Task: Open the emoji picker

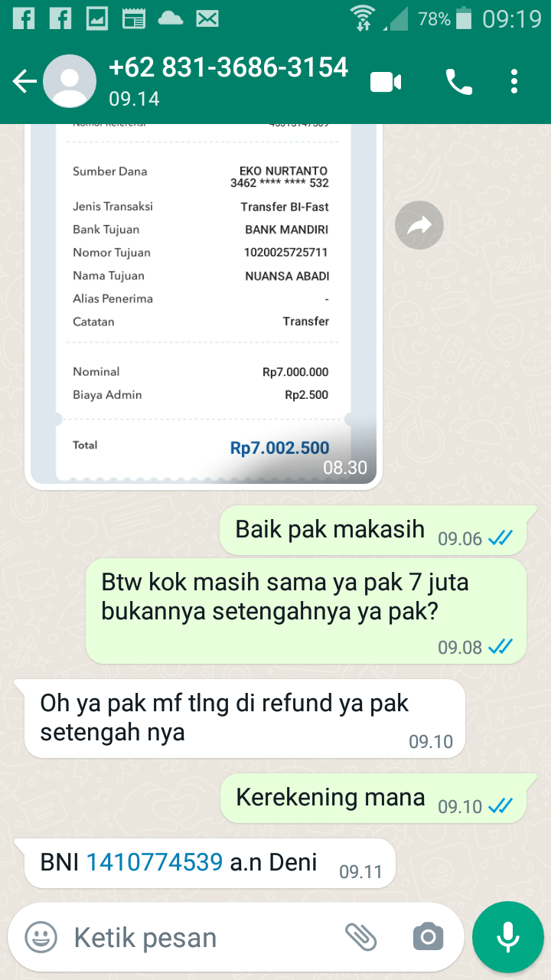Action: (41, 937)
